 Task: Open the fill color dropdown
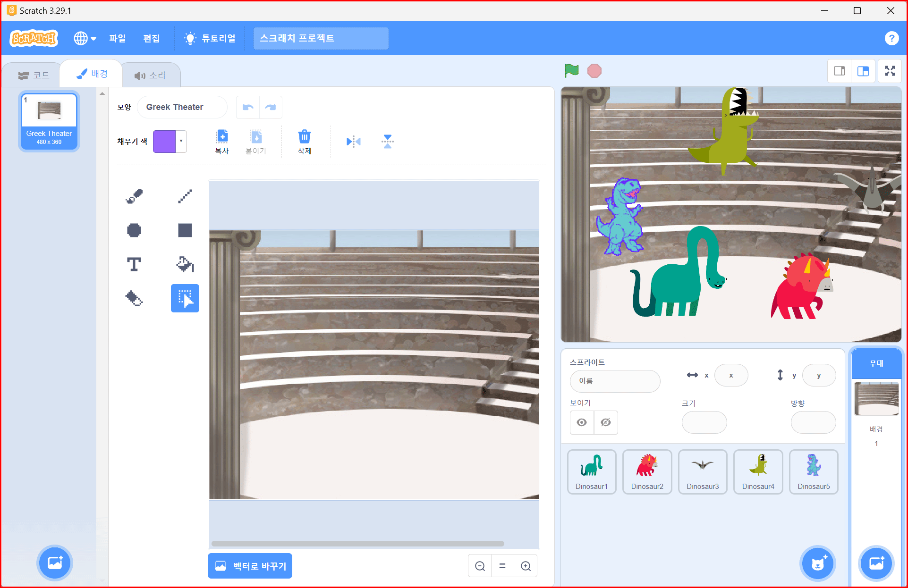181,141
